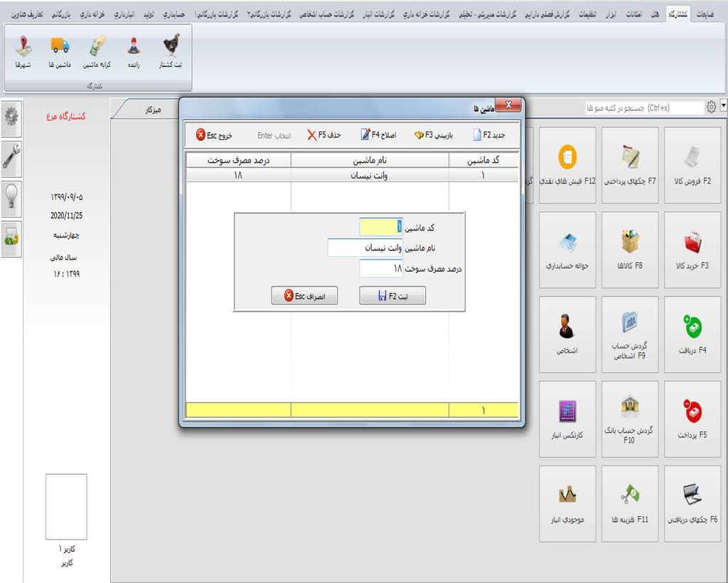Open the ماشین ها truck icon
The image size is (728, 583).
coord(60,52)
